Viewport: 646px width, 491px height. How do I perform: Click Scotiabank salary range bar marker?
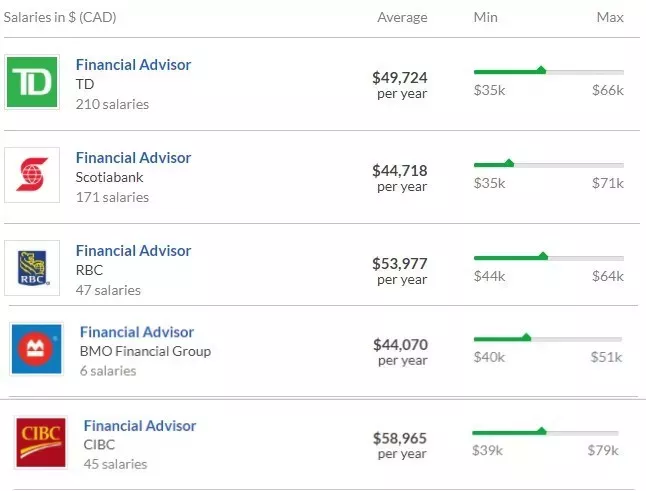click(509, 163)
